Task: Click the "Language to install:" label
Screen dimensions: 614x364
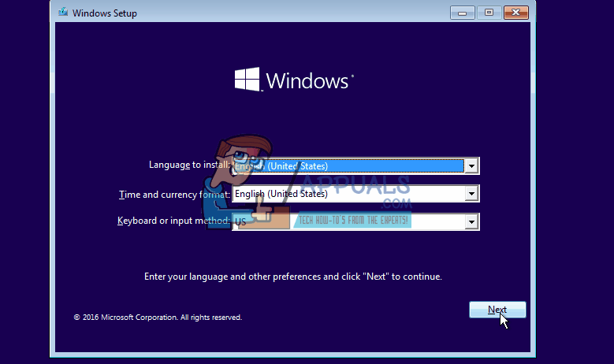Action: 189,165
